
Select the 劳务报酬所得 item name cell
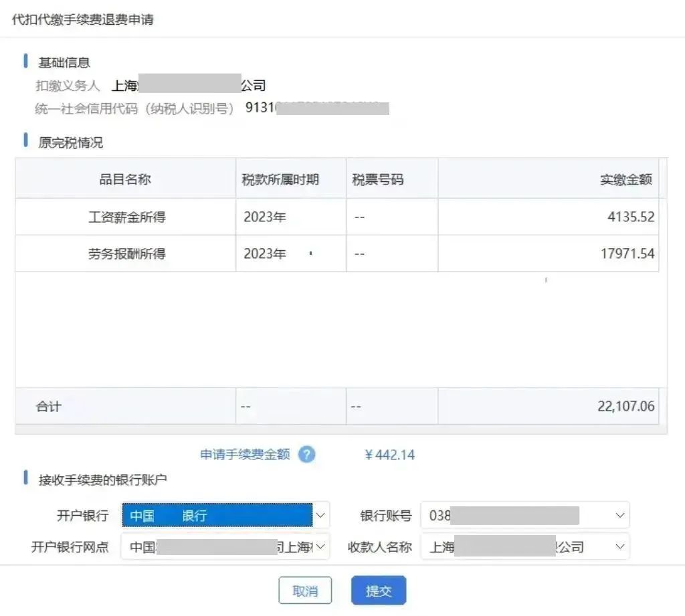click(x=126, y=253)
